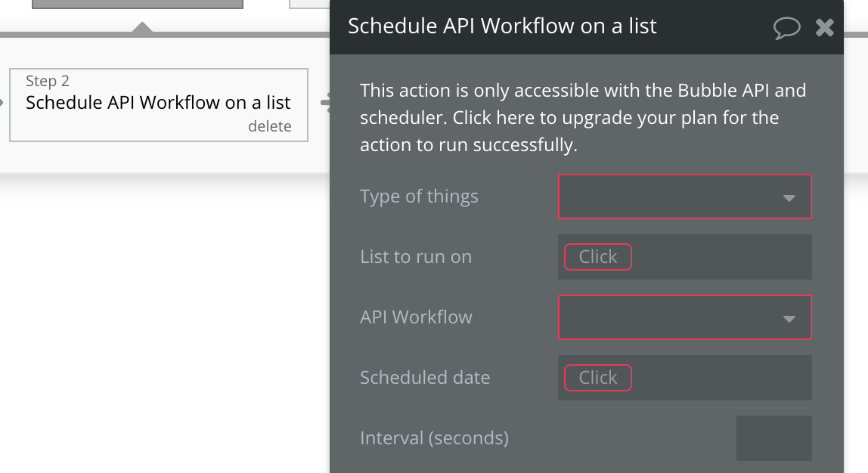Click the 'List to run on' field label
Viewport: 868px width, 473px height.
pos(416,257)
